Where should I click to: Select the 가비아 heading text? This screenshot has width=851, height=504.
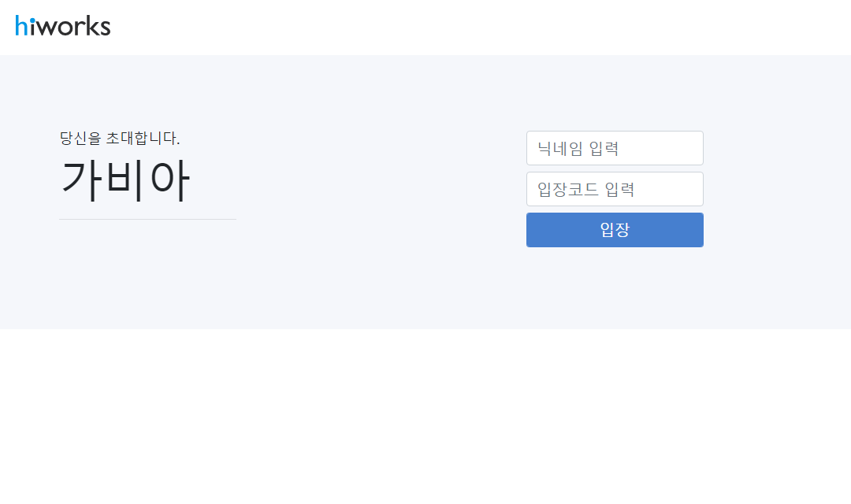125,180
